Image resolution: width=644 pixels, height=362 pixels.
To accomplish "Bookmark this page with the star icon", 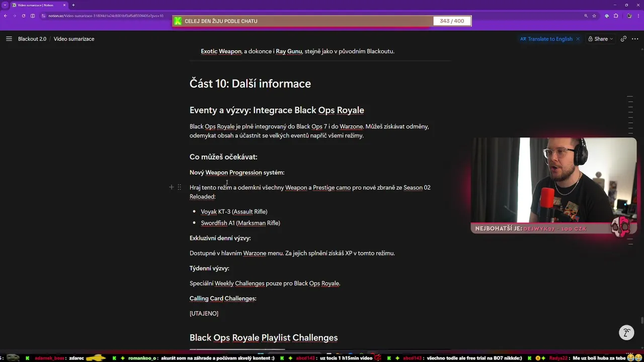I will (594, 16).
